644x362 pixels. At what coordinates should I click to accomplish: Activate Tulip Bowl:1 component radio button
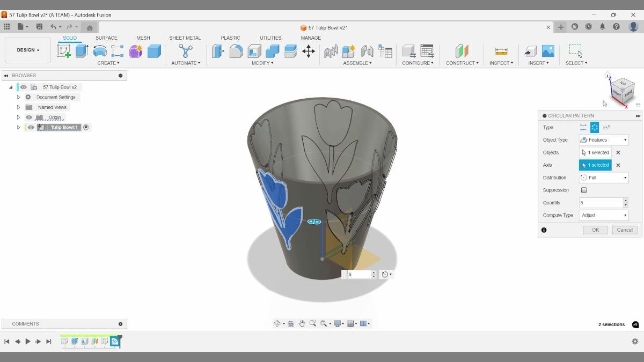click(x=86, y=128)
